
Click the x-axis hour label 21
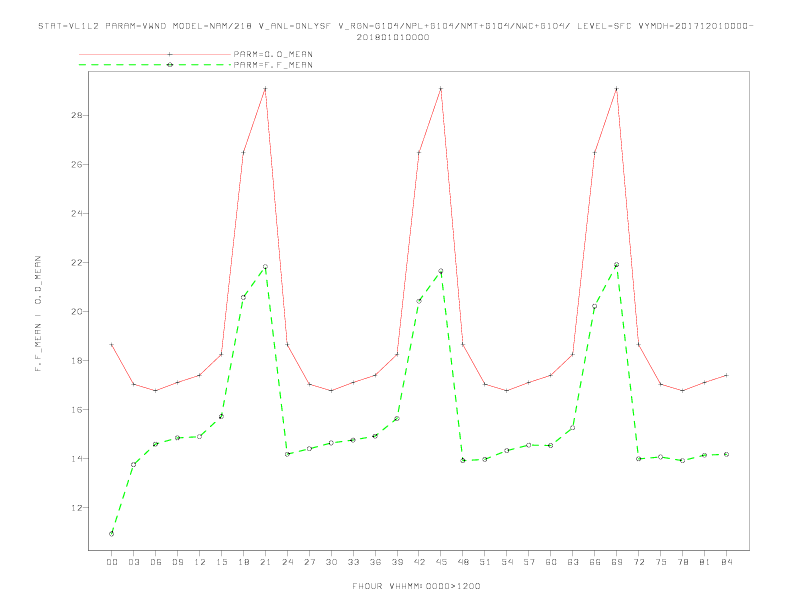265,562
